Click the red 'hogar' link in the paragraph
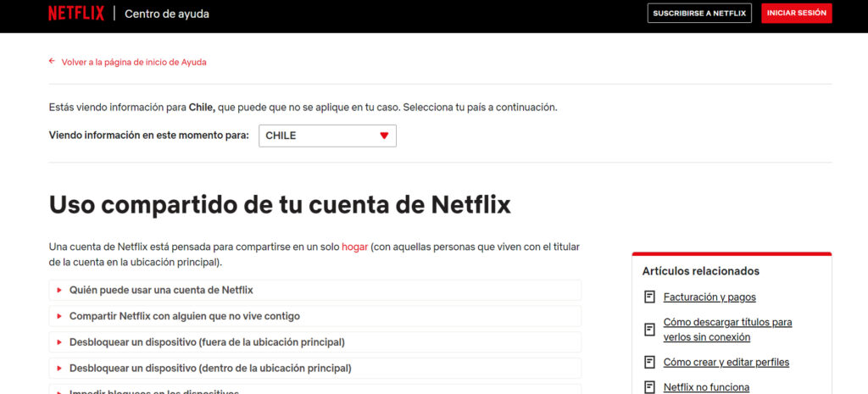The width and height of the screenshot is (868, 394). 354,247
